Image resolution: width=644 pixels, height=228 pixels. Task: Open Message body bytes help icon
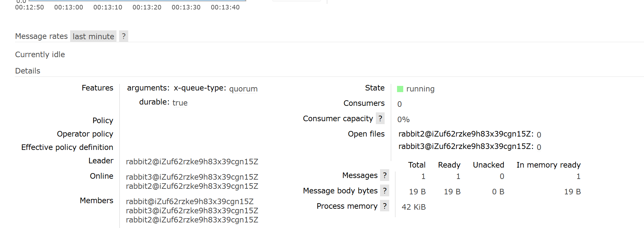coord(385,191)
